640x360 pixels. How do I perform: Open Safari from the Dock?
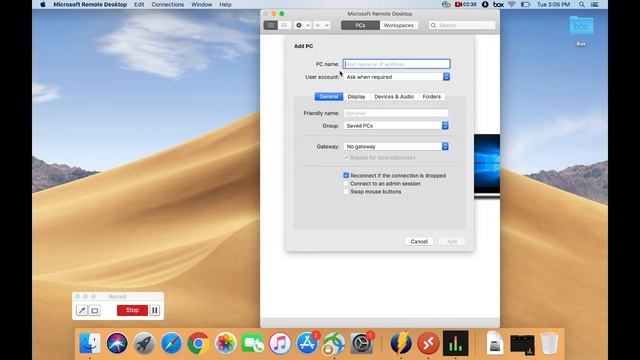click(171, 343)
